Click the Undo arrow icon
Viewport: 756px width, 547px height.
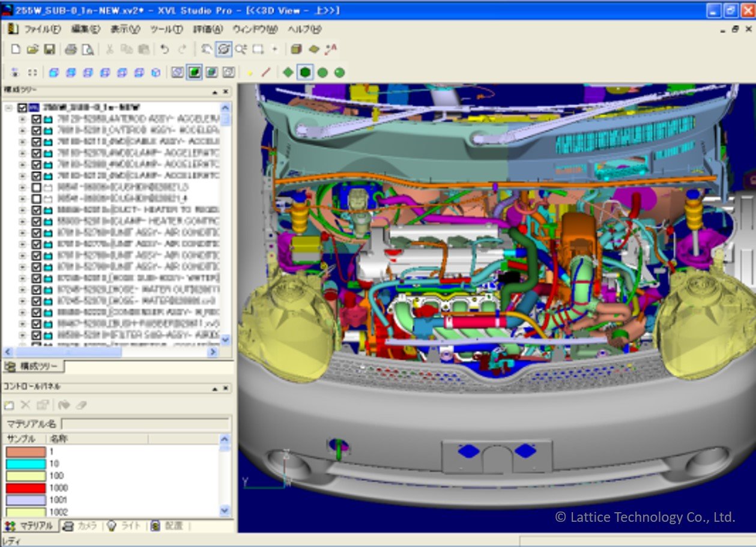click(165, 49)
